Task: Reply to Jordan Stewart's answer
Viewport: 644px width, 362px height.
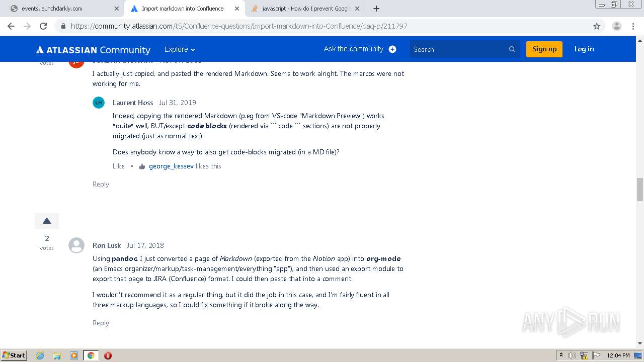Action: point(101,184)
